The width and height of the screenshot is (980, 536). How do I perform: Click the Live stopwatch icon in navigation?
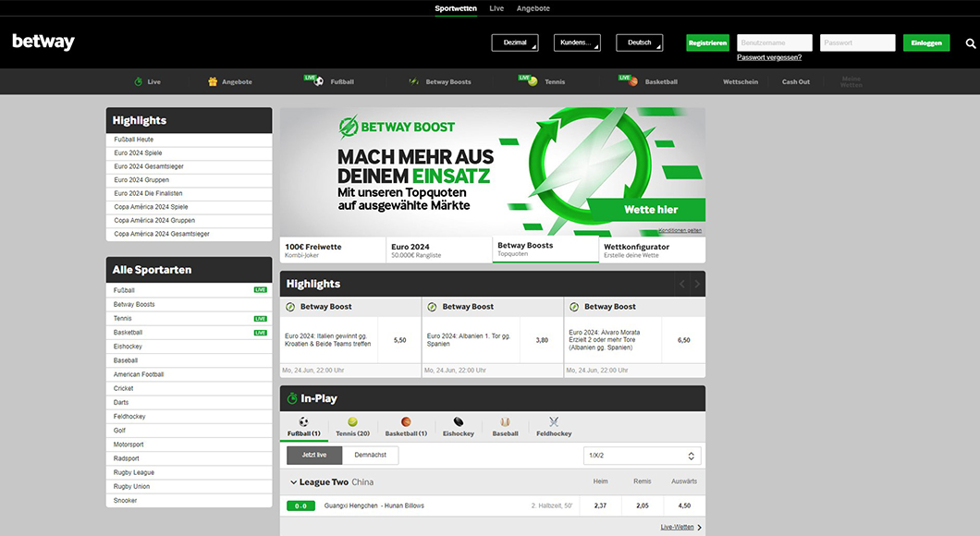click(x=138, y=81)
